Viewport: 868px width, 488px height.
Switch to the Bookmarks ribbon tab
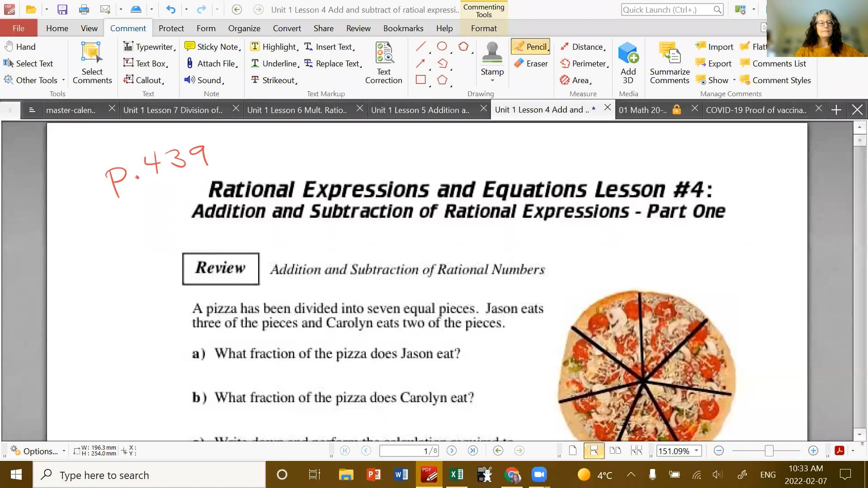pos(403,28)
